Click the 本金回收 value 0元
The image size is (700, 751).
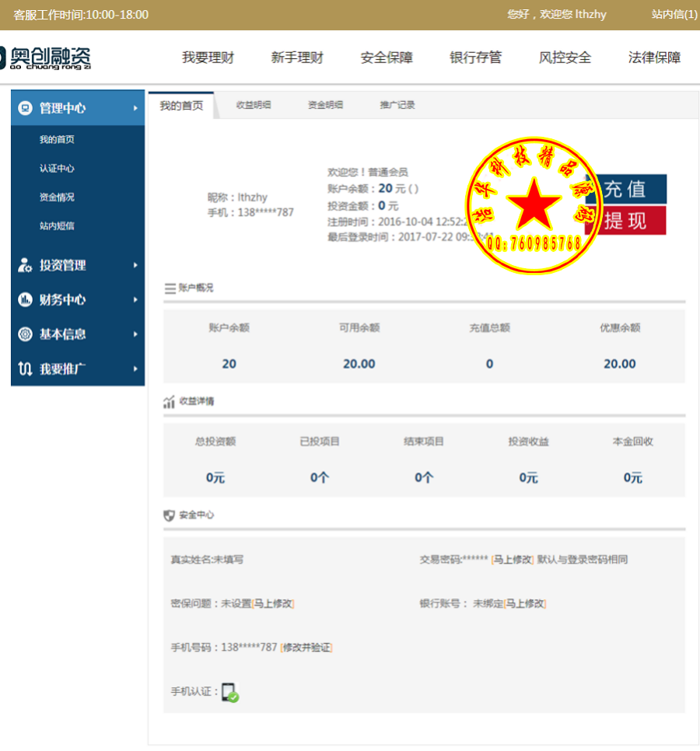[x=633, y=477]
